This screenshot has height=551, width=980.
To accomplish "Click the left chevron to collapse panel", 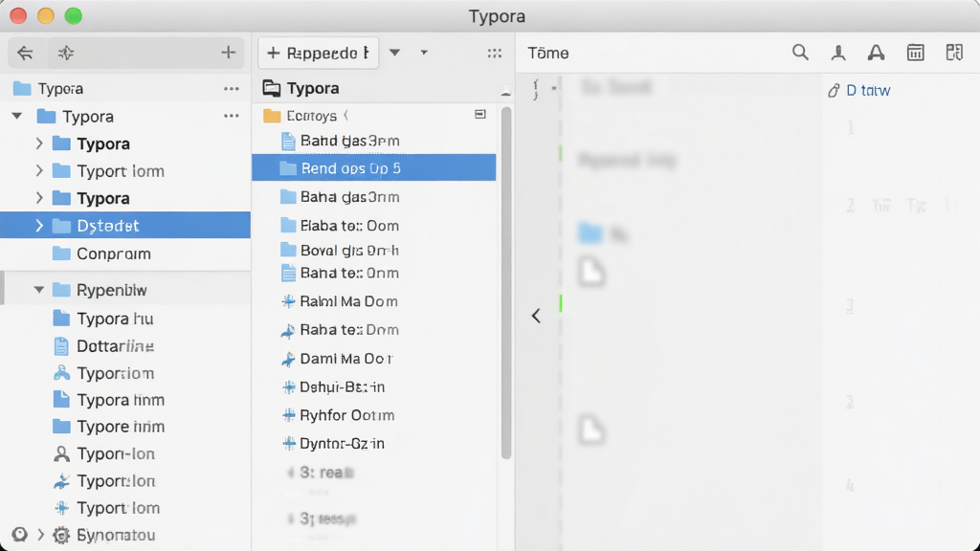I will [536, 316].
